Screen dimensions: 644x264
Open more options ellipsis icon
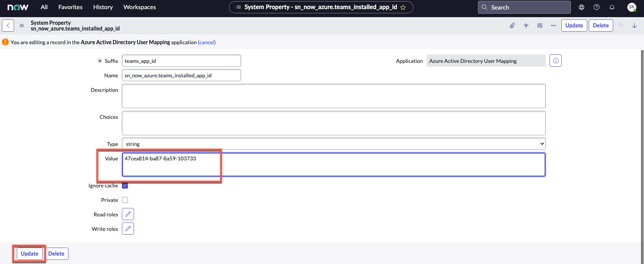click(x=553, y=26)
